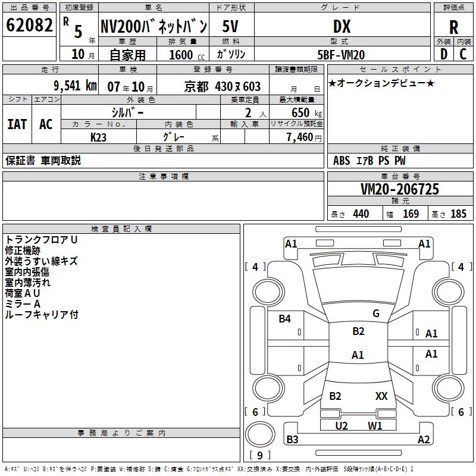Click the registration number 京都 430 603
Viewport: 476px width, 476px height.
tap(222, 86)
